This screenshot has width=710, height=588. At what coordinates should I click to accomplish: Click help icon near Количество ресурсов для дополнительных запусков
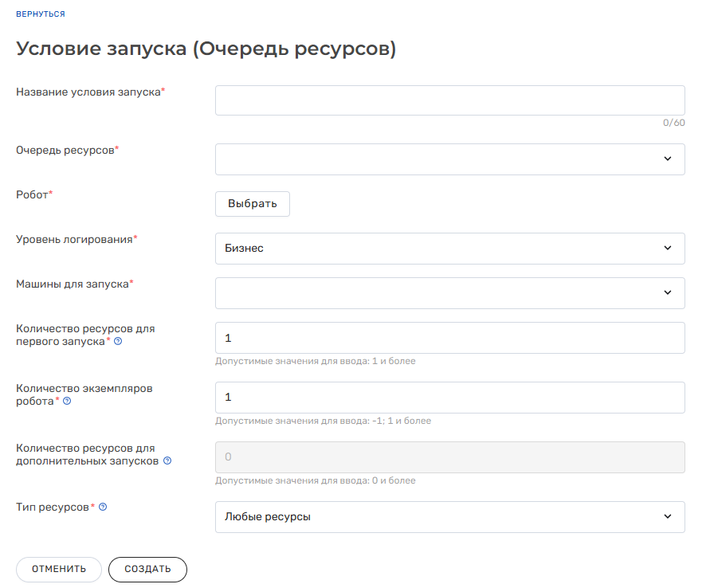pos(167,461)
